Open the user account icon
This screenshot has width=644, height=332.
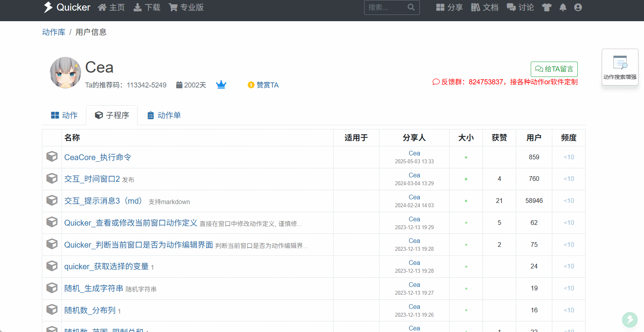578,7
